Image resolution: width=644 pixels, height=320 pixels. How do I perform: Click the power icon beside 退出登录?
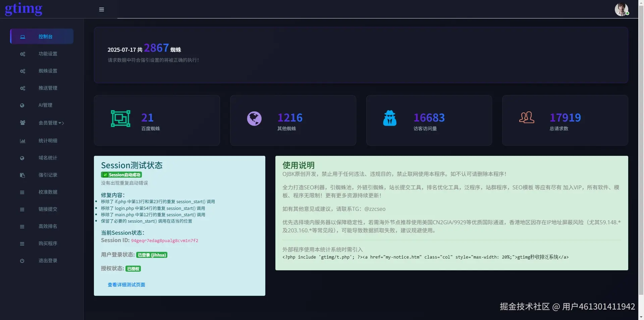point(22,261)
